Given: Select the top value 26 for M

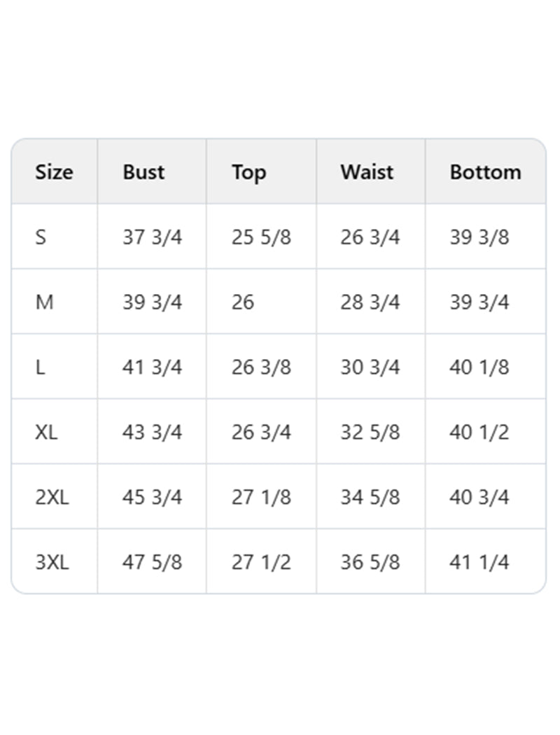Looking at the screenshot, I should (x=243, y=302).
